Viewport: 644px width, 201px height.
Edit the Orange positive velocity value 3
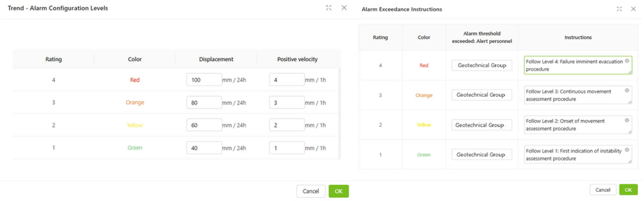287,102
